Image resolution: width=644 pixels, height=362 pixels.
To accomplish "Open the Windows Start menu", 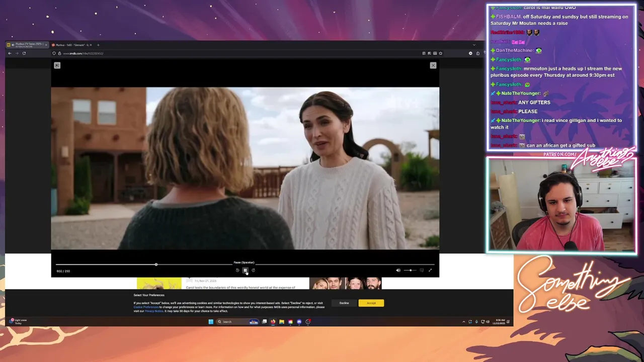I will [x=211, y=322].
